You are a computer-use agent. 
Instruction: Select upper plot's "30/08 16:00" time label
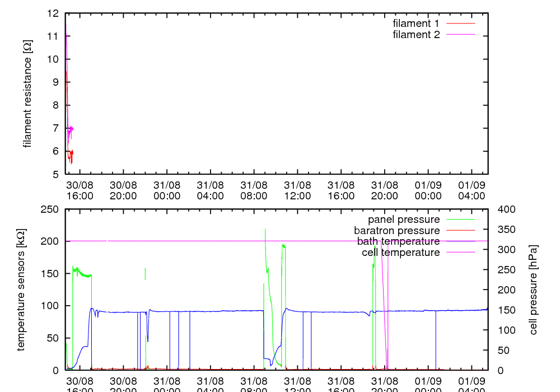pos(80,190)
